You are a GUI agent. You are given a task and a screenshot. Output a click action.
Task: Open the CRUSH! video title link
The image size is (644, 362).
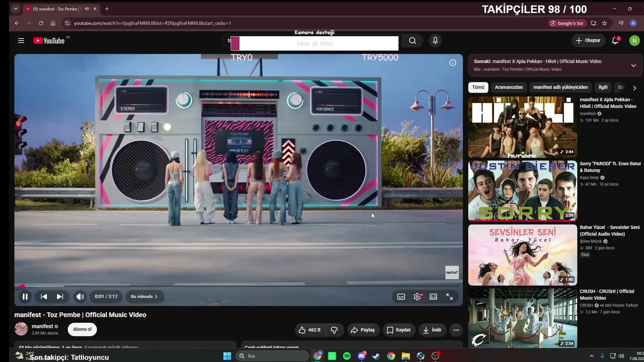[x=607, y=295]
